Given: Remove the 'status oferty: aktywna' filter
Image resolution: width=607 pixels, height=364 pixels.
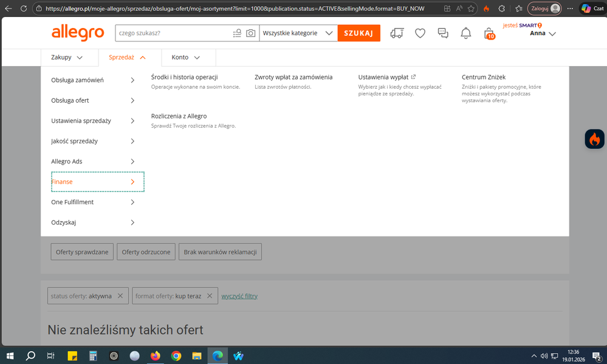Looking at the screenshot, I should pos(120,296).
